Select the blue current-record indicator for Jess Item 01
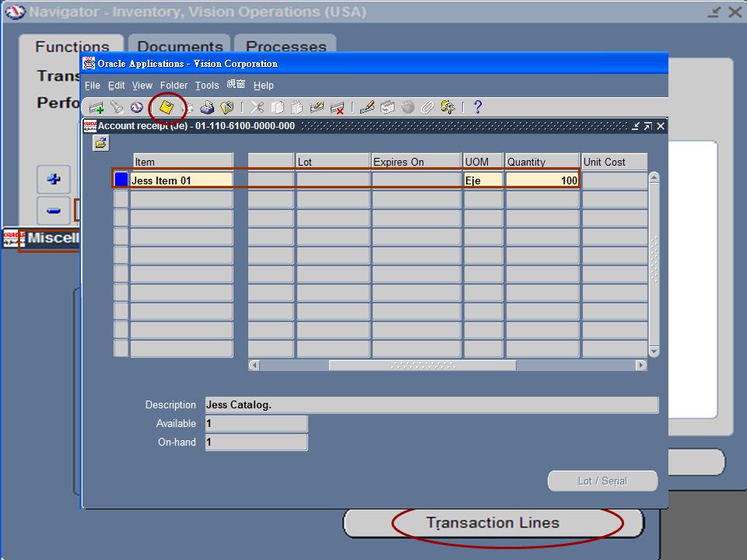747x560 pixels. coord(121,180)
